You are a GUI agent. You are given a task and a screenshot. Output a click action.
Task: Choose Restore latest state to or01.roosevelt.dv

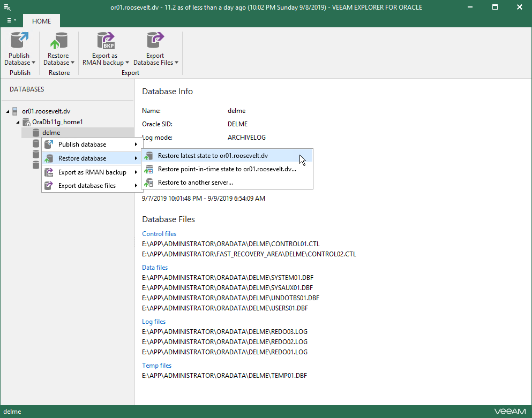click(x=213, y=156)
